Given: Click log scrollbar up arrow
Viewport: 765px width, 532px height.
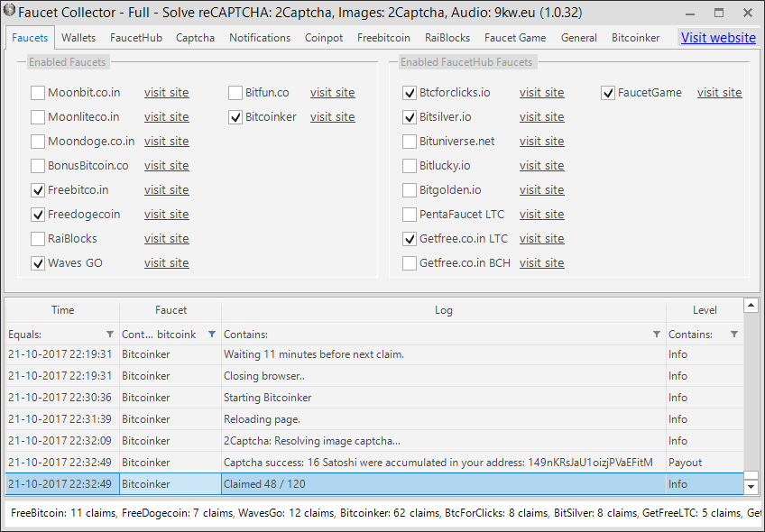Looking at the screenshot, I should [x=751, y=306].
